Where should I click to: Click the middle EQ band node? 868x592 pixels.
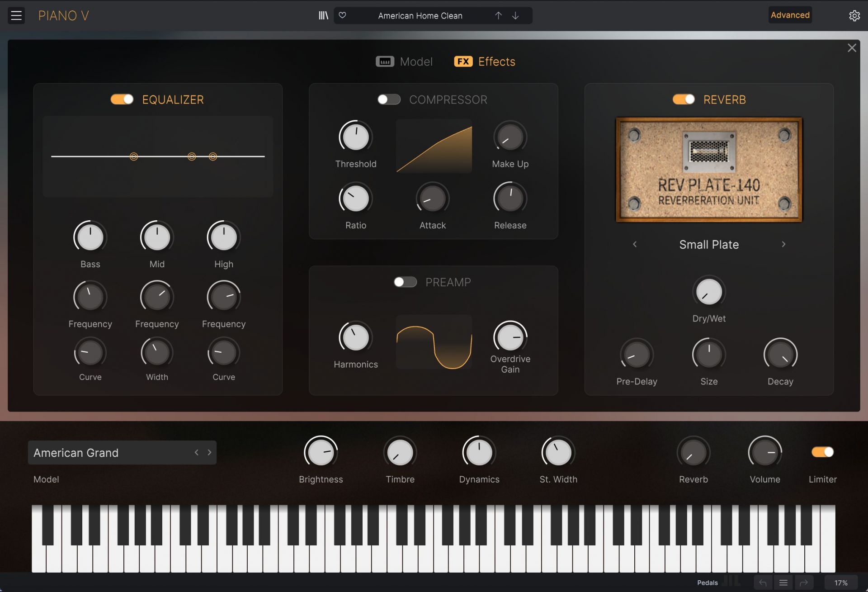click(x=192, y=156)
